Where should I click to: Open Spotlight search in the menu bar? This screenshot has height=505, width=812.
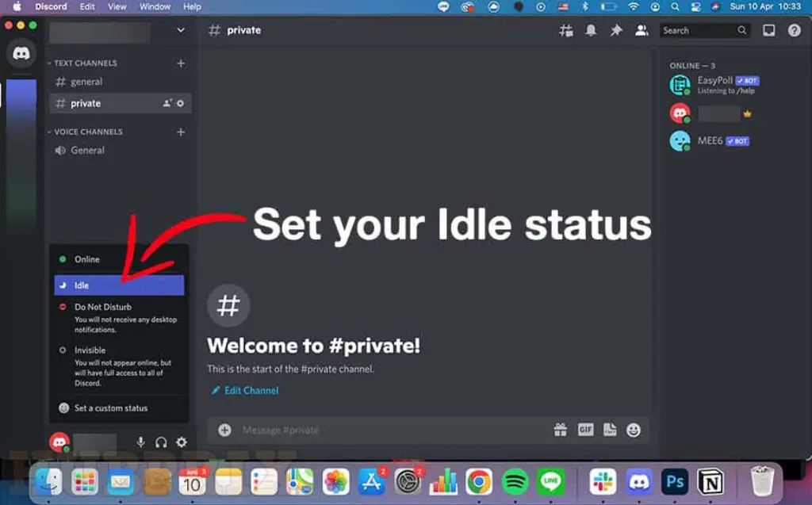[x=675, y=6]
